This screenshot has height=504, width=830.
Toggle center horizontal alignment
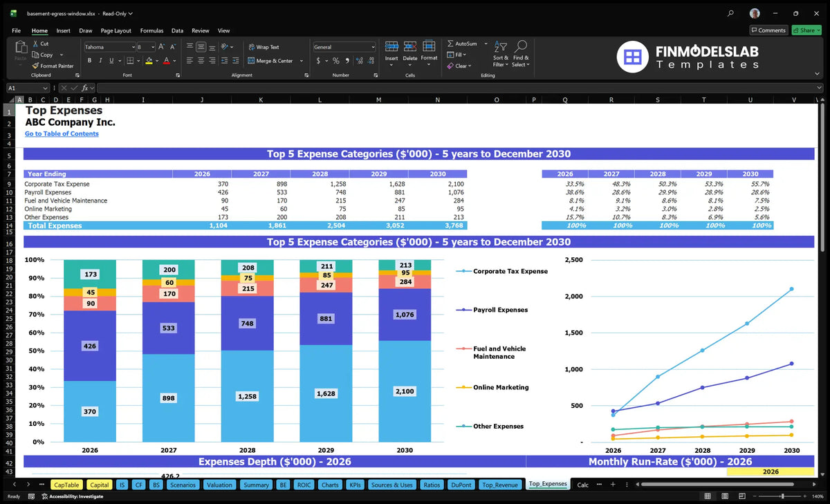tap(201, 61)
